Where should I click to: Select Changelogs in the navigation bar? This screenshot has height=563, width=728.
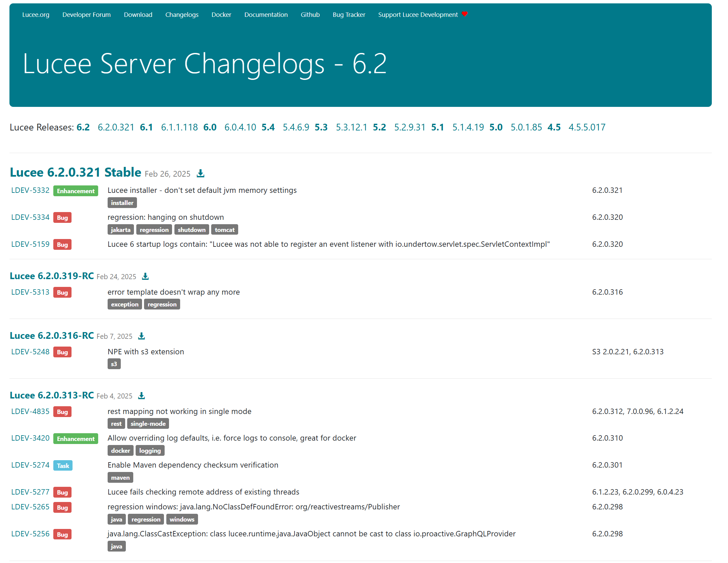(182, 14)
